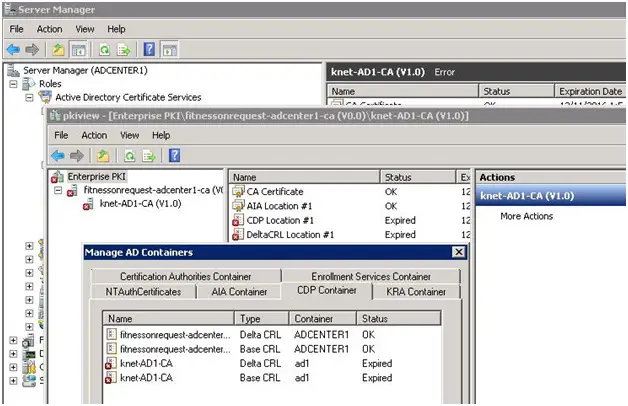Click the Refresh icon in Server Manager toolbar
Viewport: 628px width, 406px height.
point(104,49)
